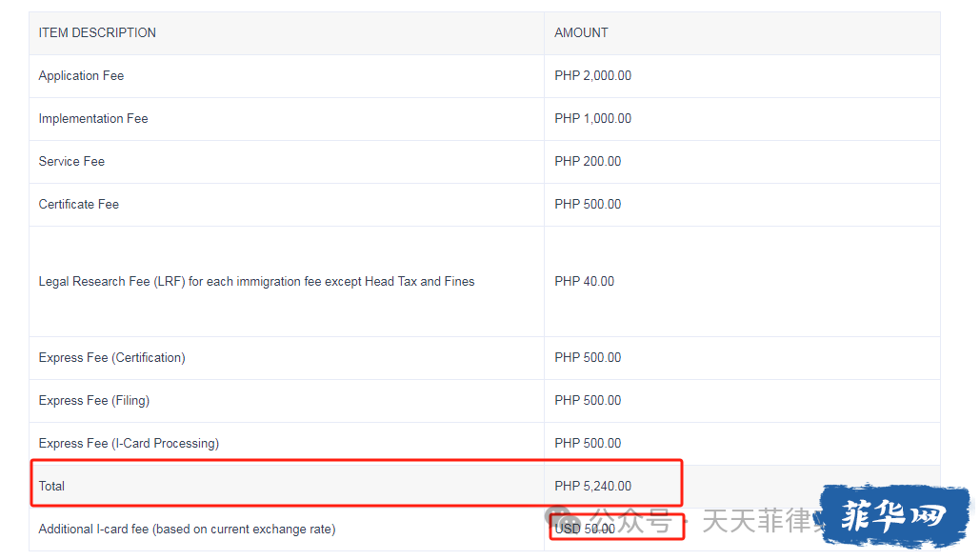Click the PHP 5,240.00 total amount

592,486
